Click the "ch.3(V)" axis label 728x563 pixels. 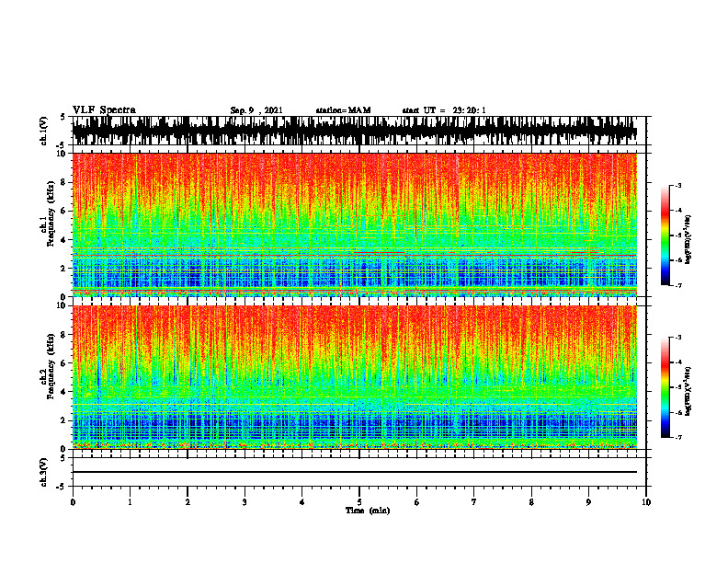pyautogui.click(x=44, y=473)
